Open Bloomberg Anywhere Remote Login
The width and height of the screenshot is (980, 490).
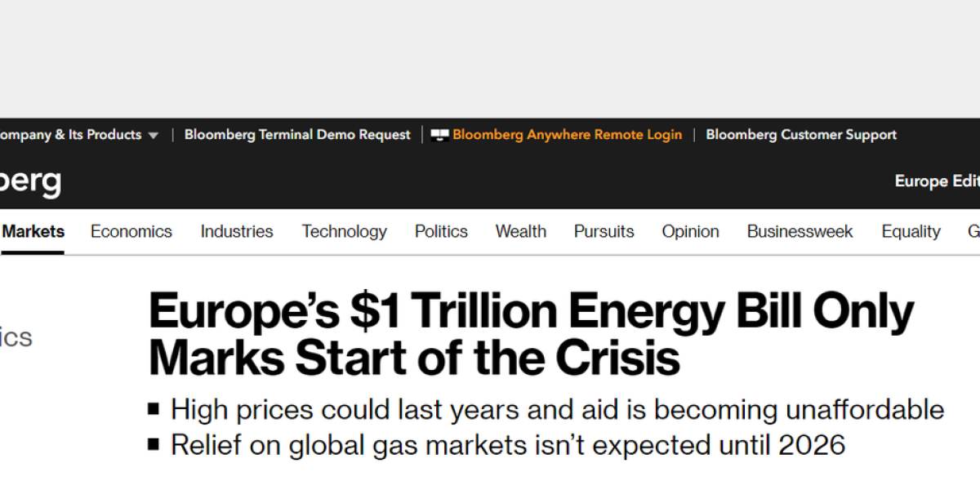click(x=567, y=135)
